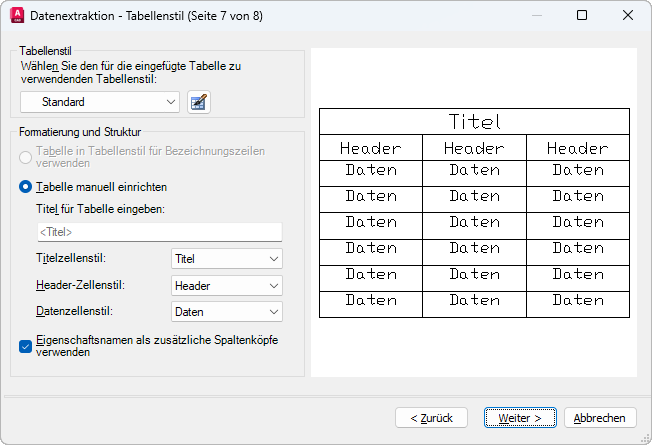Open the Datenzellenstil dropdown
Viewport: 652px width, 445px height.
click(227, 312)
